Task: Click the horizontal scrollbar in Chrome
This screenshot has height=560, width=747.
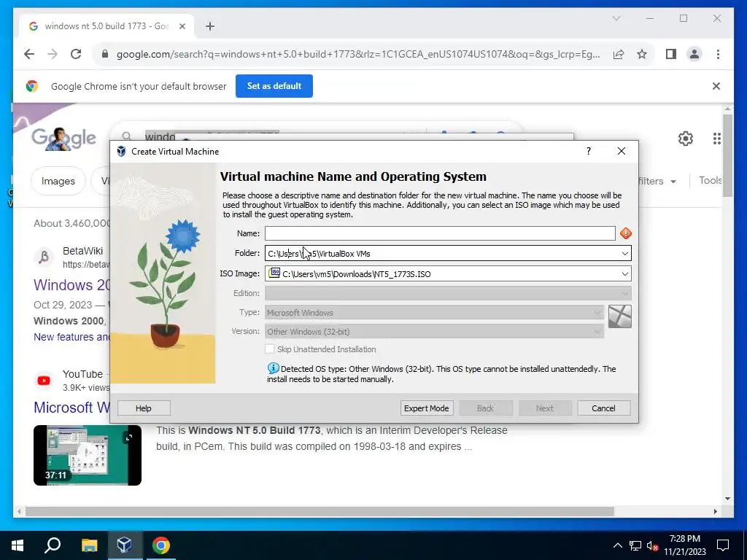Action: point(320,511)
